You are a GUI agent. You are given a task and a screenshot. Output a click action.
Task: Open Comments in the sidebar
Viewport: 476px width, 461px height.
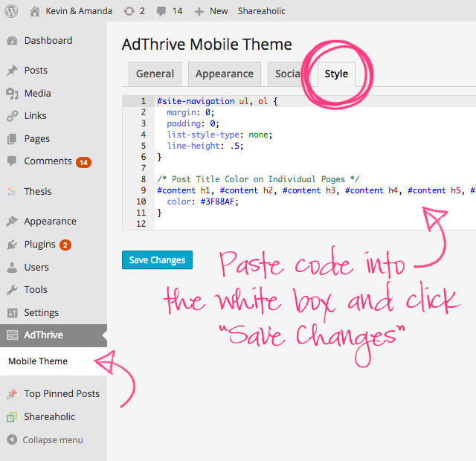[48, 161]
